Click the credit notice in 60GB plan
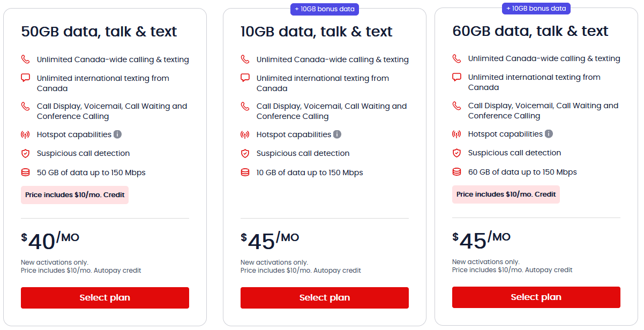Image resolution: width=644 pixels, height=330 pixels. coord(506,194)
